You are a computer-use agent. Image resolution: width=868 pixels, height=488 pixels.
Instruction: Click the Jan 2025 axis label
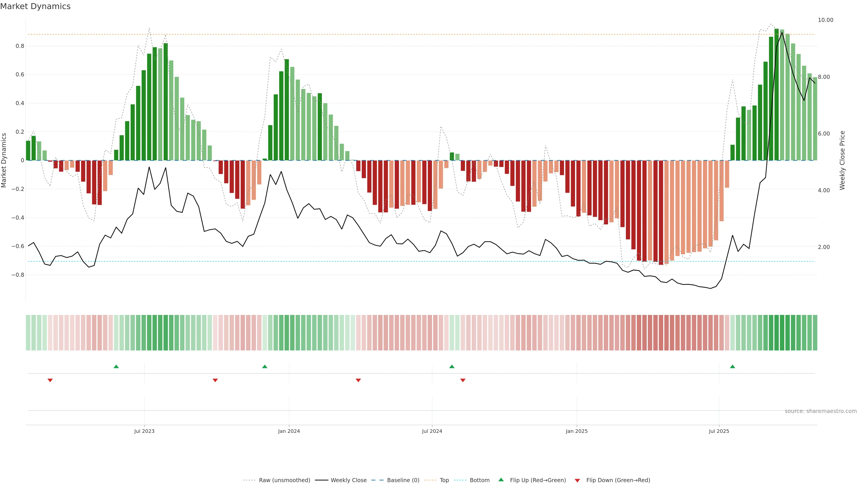click(577, 431)
